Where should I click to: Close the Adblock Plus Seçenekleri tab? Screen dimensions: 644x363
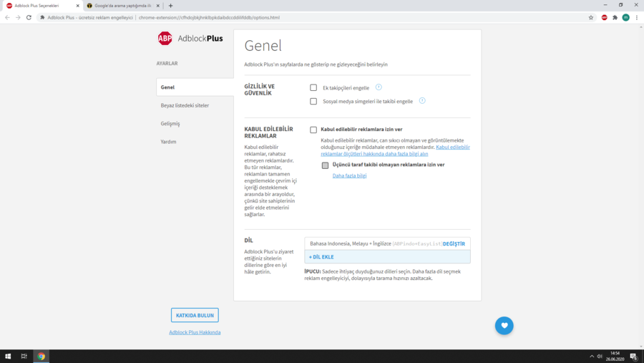pos(77,6)
